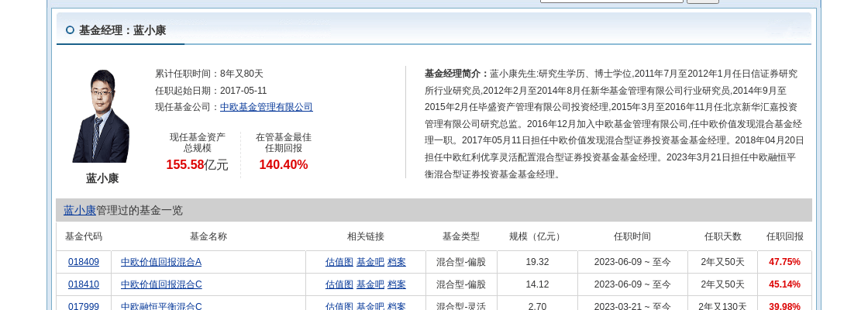The image size is (868, 310).
Task: Click the 47.75% return cell
Action: coord(784,262)
